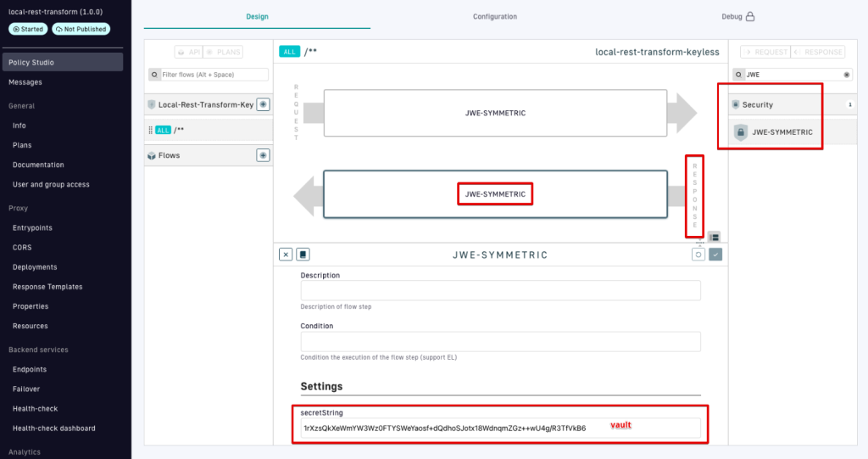Viewport: 868px width, 459px height.
Task: Switch to the Design tab
Action: [x=257, y=17]
